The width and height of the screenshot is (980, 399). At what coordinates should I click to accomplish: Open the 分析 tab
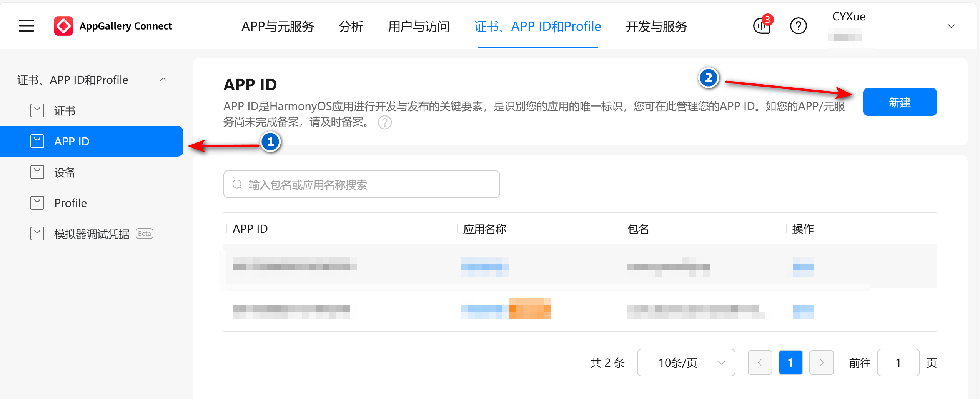[351, 26]
